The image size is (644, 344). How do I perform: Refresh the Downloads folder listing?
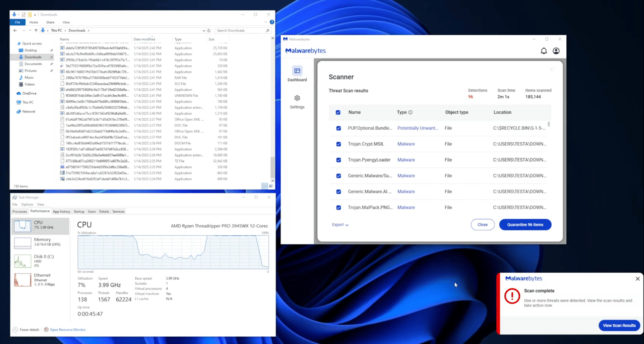209,30
